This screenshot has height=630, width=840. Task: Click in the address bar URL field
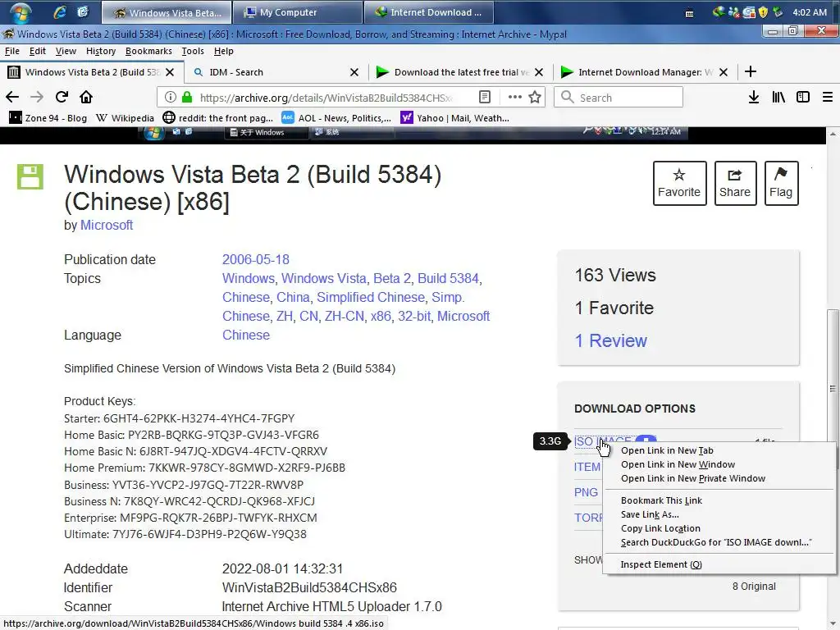(326, 98)
